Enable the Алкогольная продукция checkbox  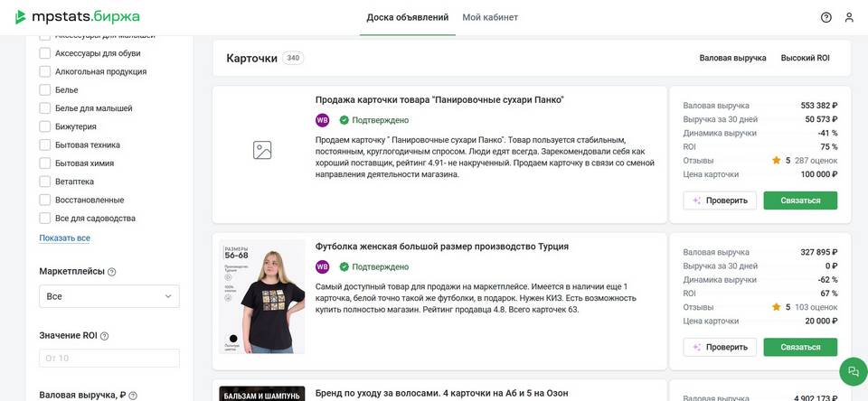45,71
